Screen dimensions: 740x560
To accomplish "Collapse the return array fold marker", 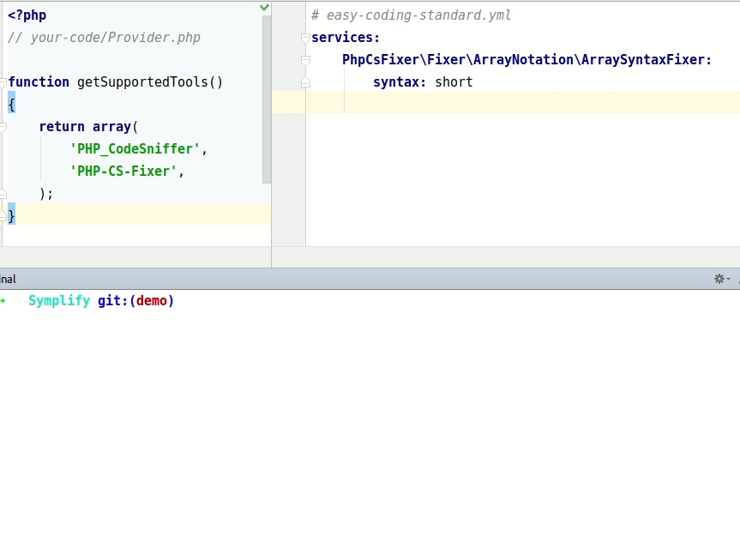I will coord(3,127).
